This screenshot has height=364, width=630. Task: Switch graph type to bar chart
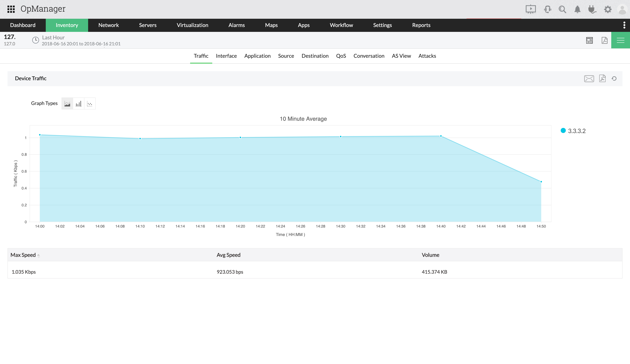coord(79,103)
